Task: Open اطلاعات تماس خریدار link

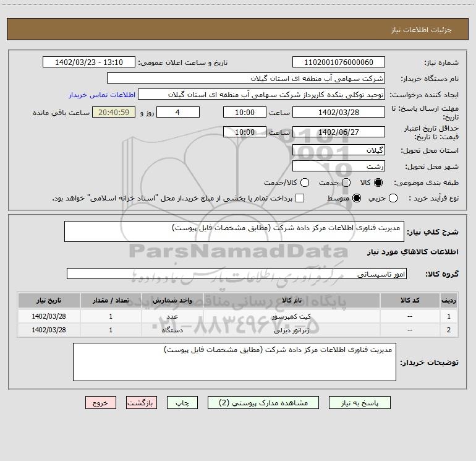Action: tap(102, 95)
